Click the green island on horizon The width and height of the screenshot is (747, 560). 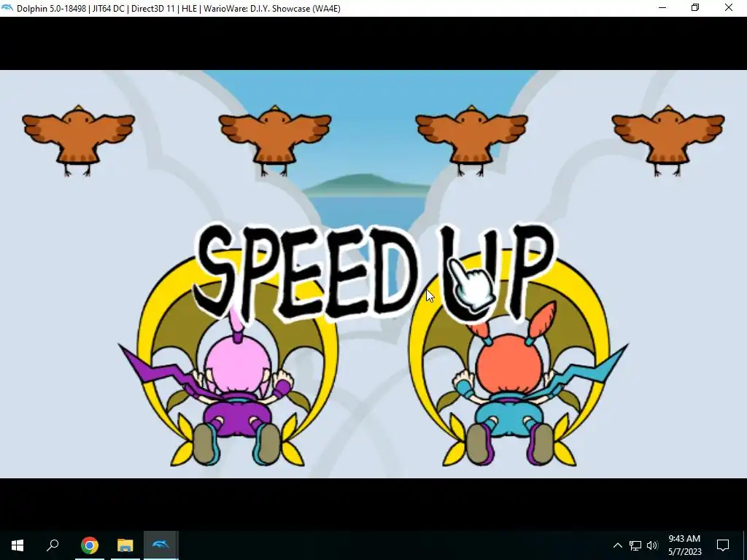point(367,185)
